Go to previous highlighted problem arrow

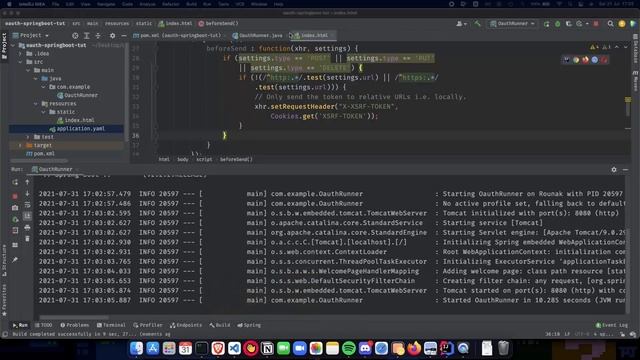(x=617, y=47)
